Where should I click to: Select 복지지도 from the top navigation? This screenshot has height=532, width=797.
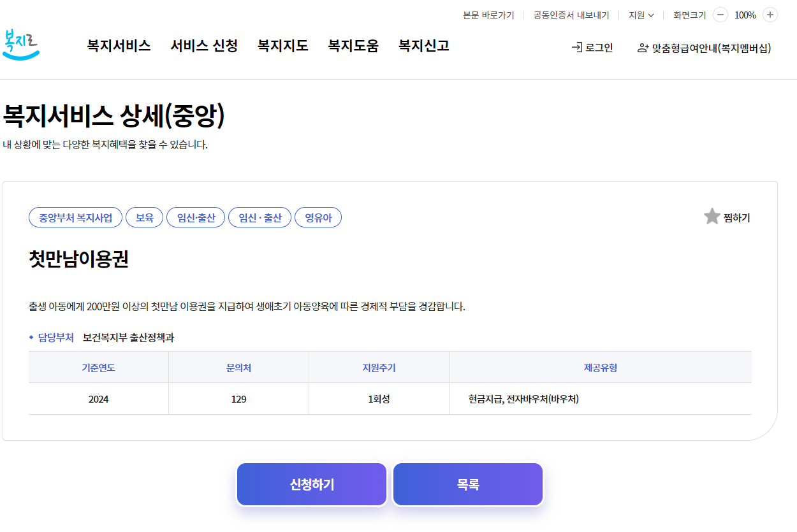282,45
